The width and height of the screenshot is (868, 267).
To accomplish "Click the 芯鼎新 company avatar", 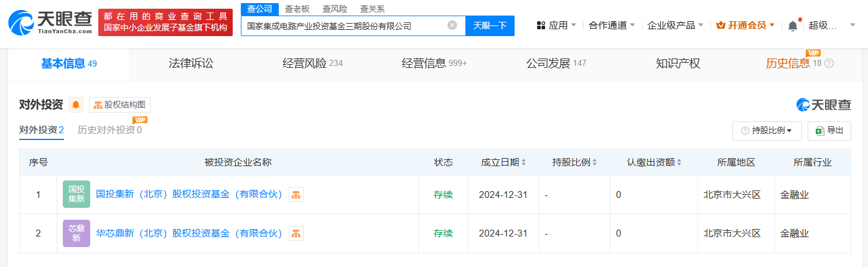I will click(77, 233).
